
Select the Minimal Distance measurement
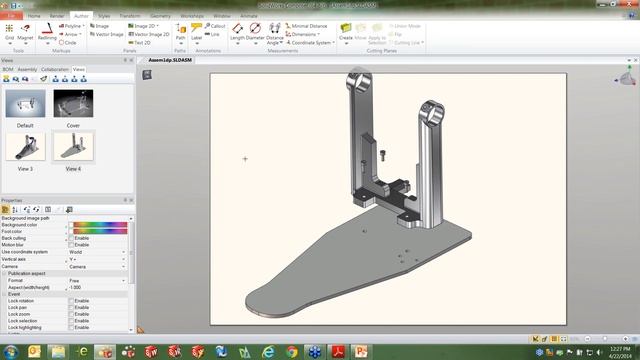(306, 26)
